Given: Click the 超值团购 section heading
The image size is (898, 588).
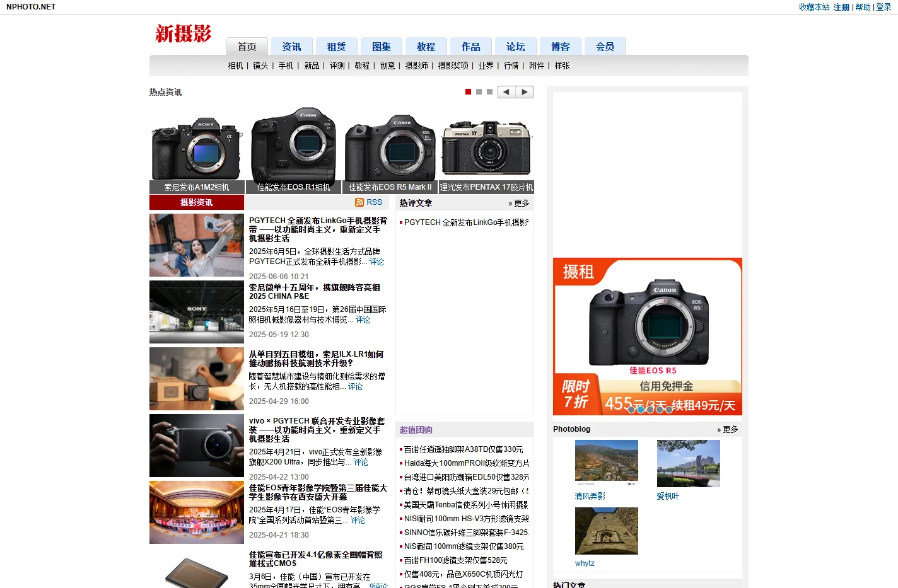Looking at the screenshot, I should coord(416,430).
